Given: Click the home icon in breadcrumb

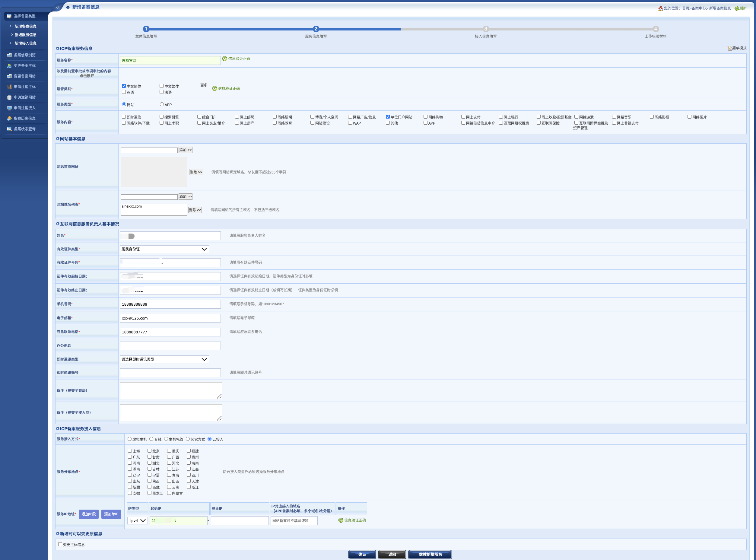Looking at the screenshot, I should point(660,8).
